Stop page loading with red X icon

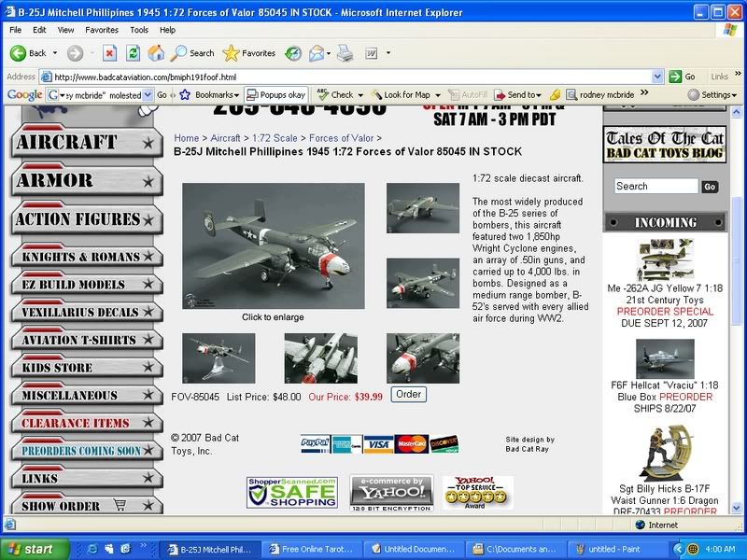[109, 53]
